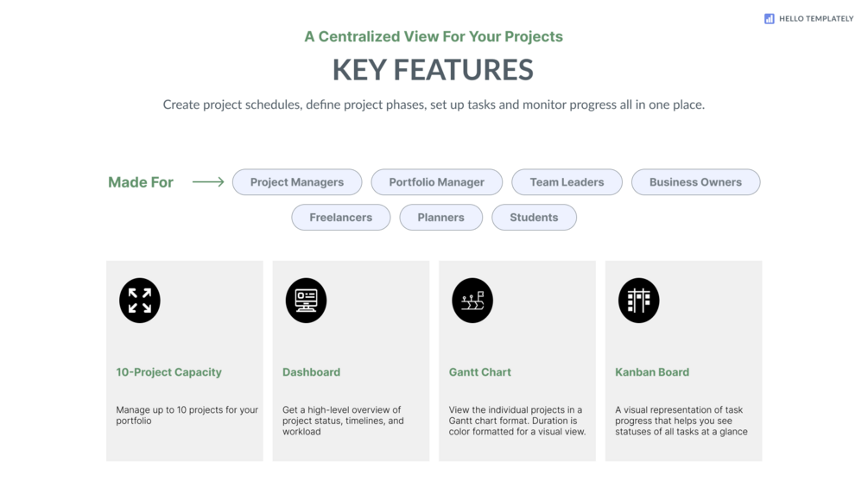
Task: Click the Dashboard monitor icon
Action: (306, 301)
